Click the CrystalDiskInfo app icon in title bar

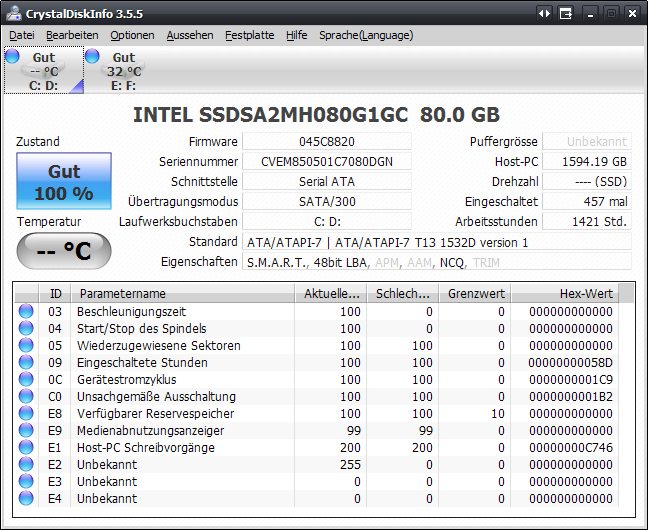pyautogui.click(x=14, y=13)
